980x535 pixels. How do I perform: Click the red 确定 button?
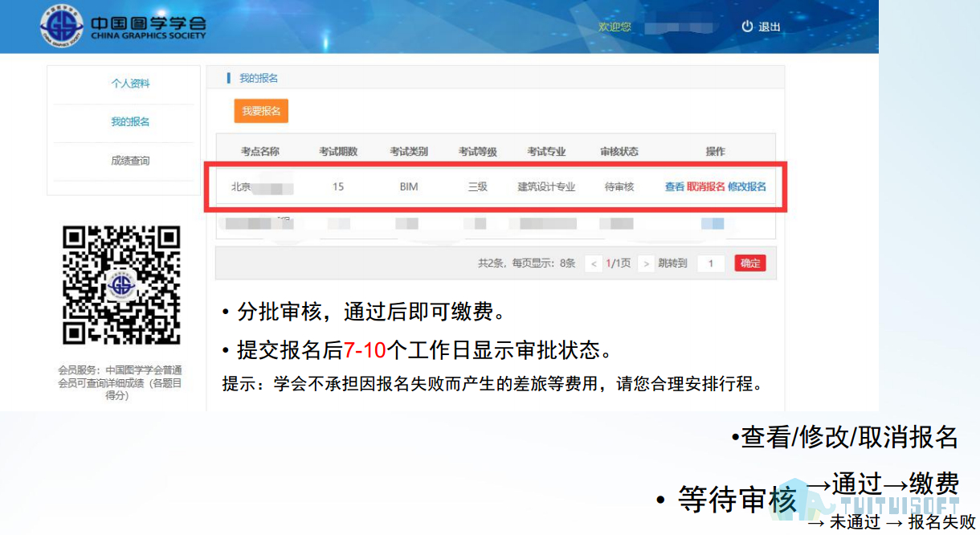click(x=750, y=263)
